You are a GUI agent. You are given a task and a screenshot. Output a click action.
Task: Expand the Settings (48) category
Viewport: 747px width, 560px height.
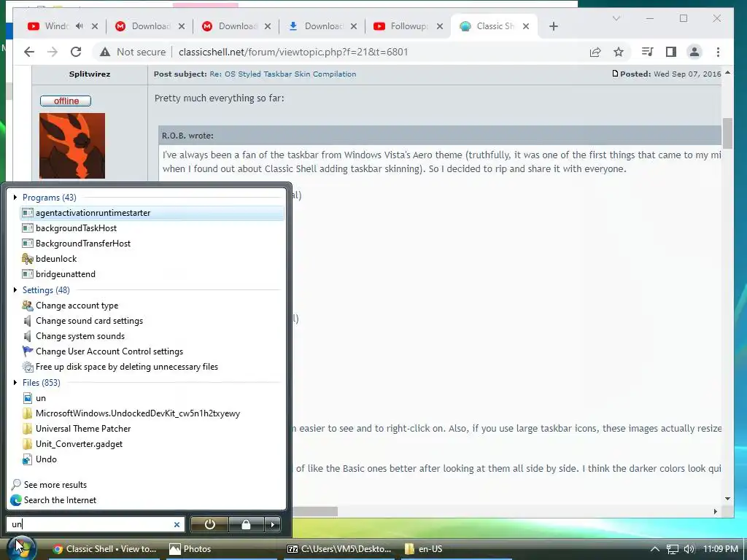15,290
